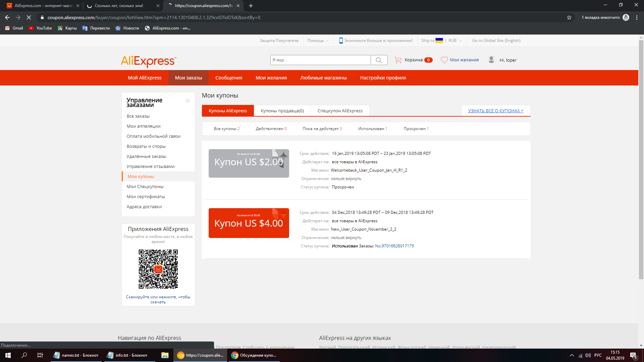
Task: Open Возвраты и споры in sidebar
Action: click(146, 146)
